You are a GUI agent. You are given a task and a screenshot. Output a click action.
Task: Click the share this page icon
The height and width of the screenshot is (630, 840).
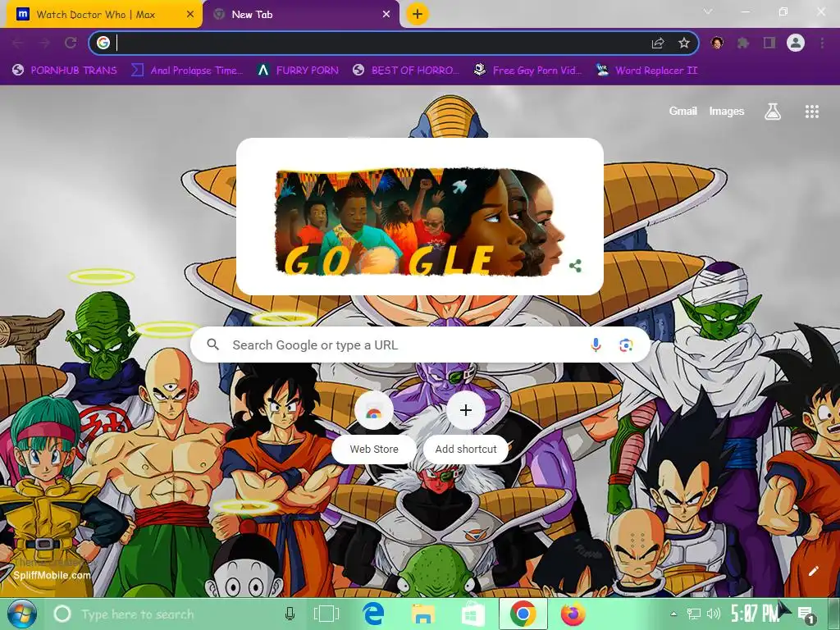coord(658,43)
